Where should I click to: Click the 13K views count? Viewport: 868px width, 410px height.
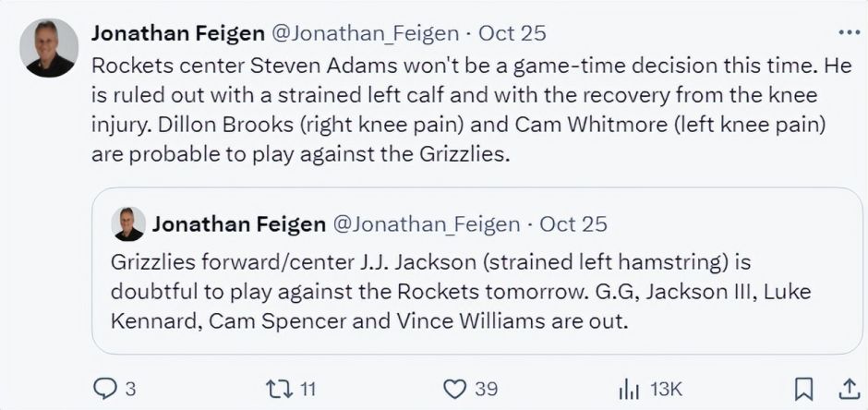pos(665,389)
